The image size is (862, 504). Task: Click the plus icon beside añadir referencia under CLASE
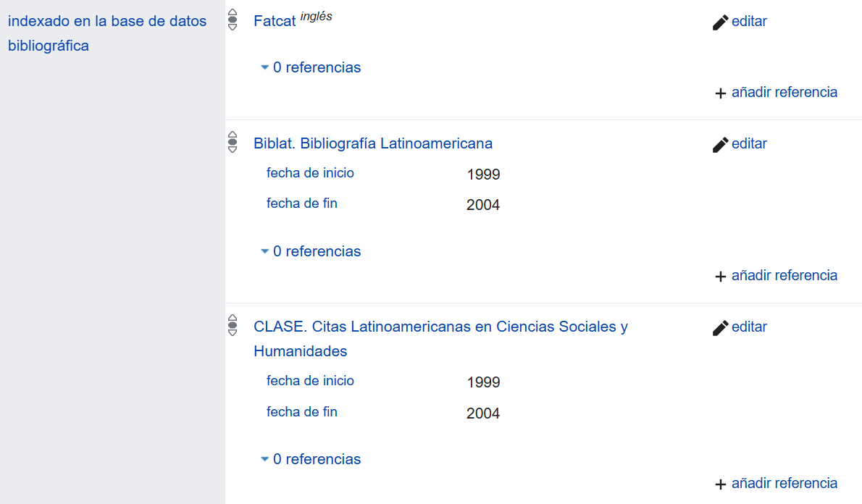point(719,483)
